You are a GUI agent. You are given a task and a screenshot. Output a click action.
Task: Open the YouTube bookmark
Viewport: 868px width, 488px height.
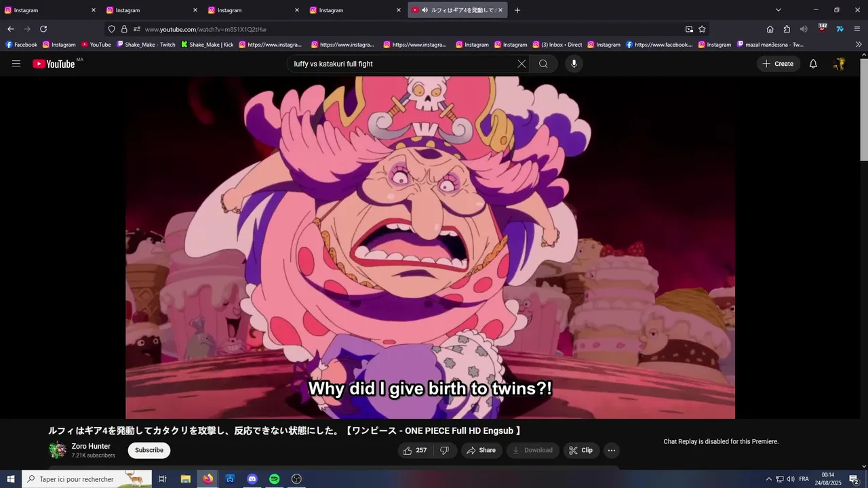96,45
